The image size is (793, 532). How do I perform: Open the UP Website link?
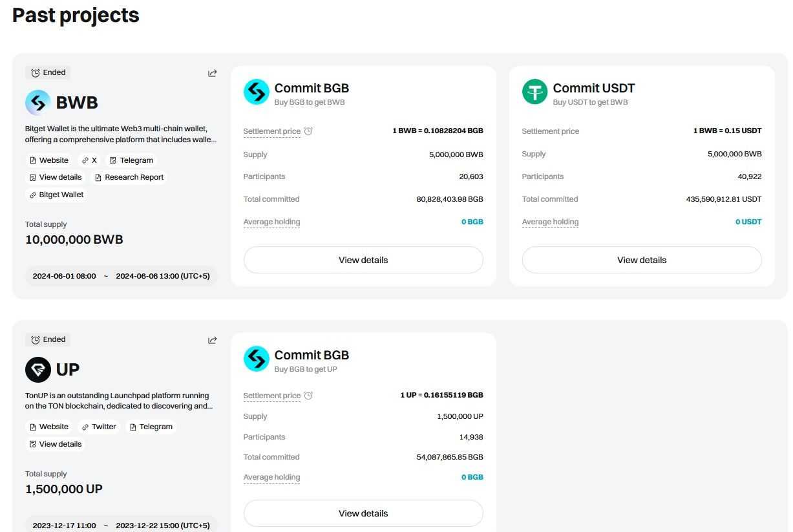(x=49, y=427)
